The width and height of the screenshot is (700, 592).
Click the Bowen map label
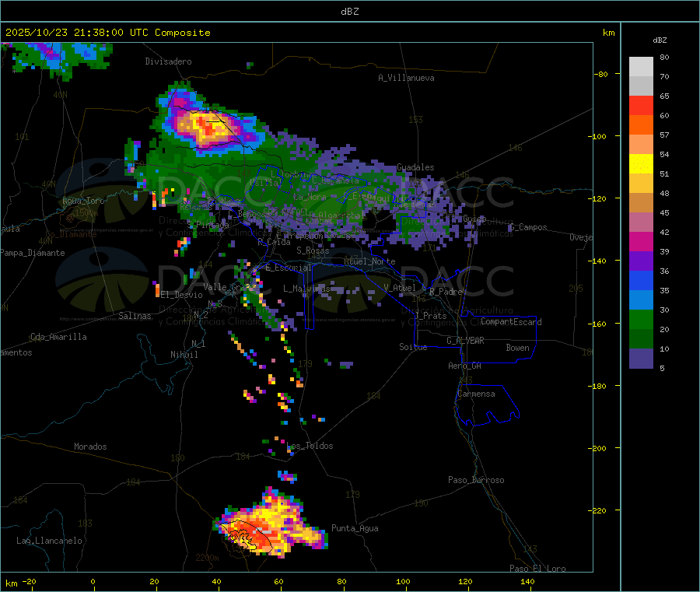click(517, 348)
